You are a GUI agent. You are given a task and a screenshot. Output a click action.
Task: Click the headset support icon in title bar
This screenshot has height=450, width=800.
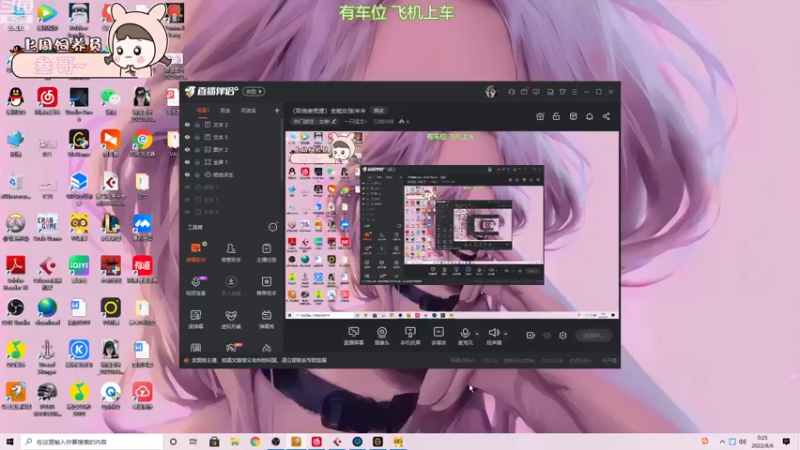click(511, 92)
